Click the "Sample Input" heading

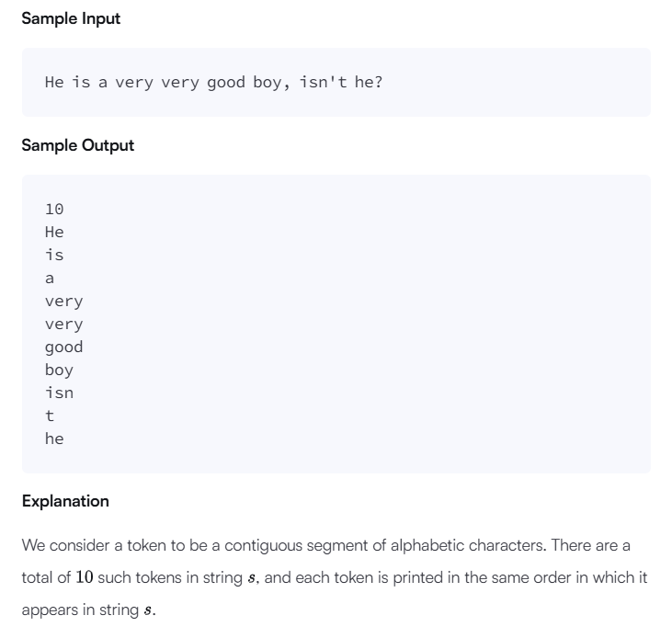tap(71, 18)
